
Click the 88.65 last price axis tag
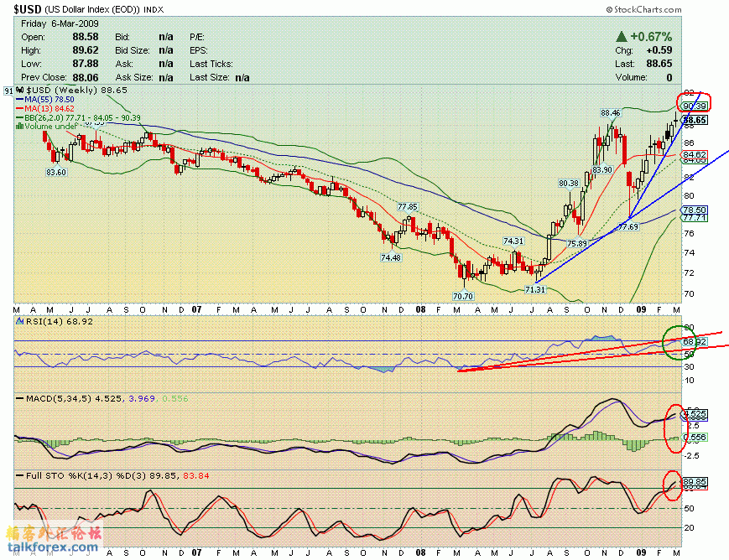(x=695, y=120)
